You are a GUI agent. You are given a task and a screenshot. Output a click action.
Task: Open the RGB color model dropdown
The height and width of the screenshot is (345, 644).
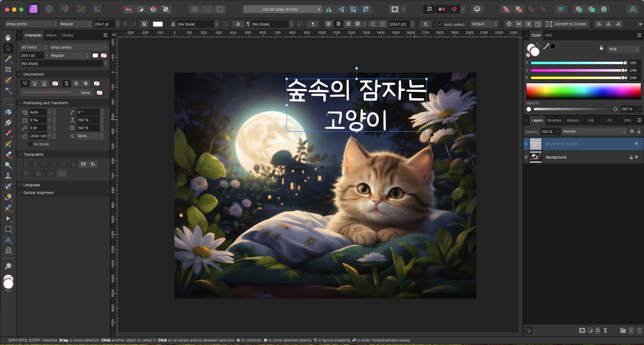(623, 49)
